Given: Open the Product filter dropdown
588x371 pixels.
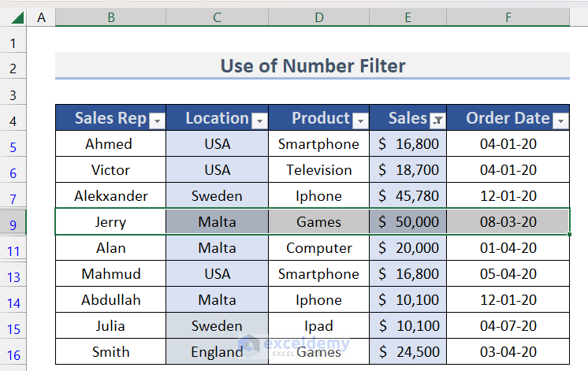Looking at the screenshot, I should (x=360, y=121).
